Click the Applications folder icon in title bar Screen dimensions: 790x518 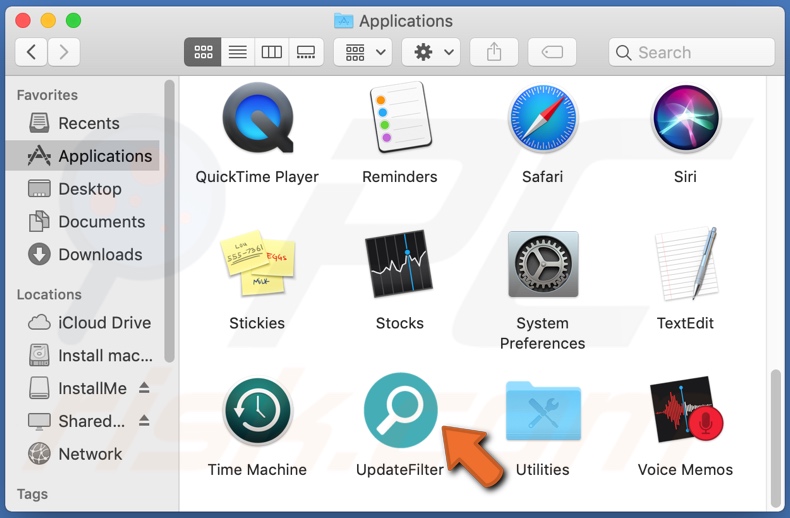coord(344,21)
